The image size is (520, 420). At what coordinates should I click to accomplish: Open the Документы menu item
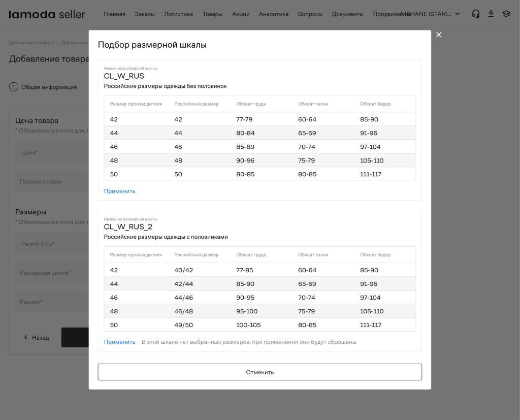click(x=347, y=14)
